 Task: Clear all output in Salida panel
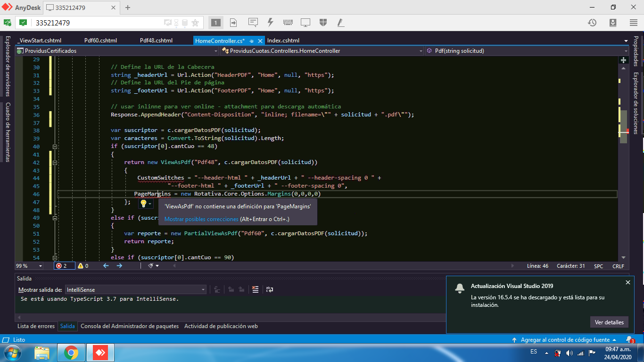click(255, 289)
